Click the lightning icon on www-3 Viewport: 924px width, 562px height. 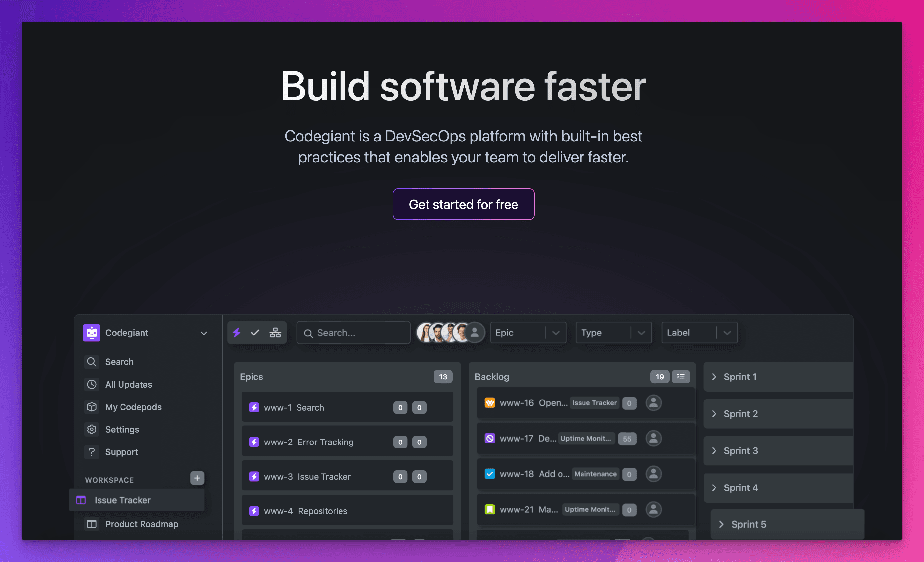coord(254,477)
